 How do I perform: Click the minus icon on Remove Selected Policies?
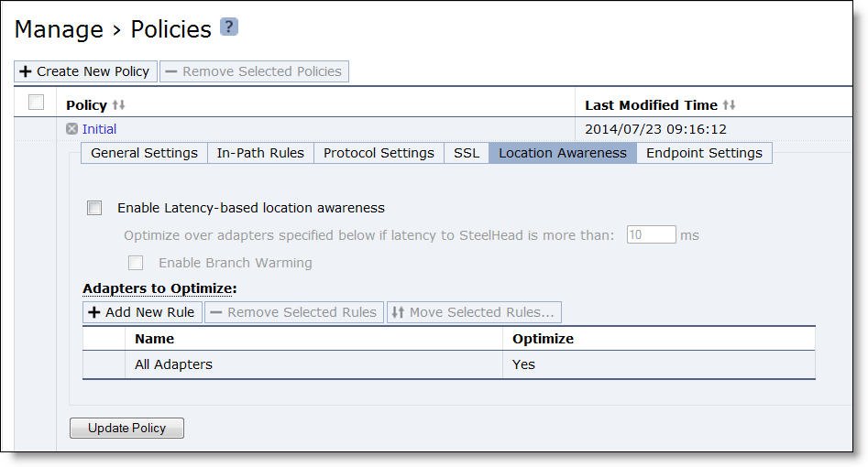coord(171,71)
